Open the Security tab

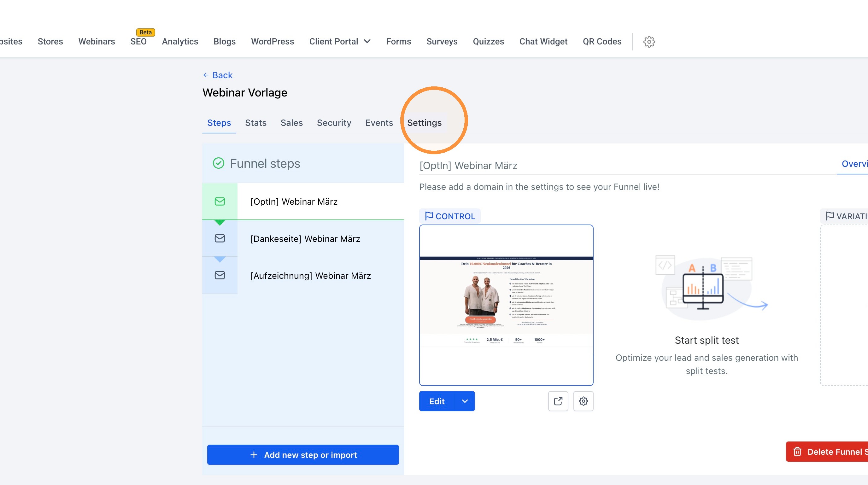(334, 123)
